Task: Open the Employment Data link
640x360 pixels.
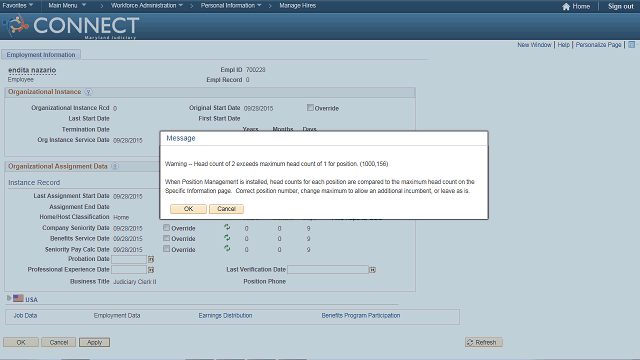Action: 117,316
